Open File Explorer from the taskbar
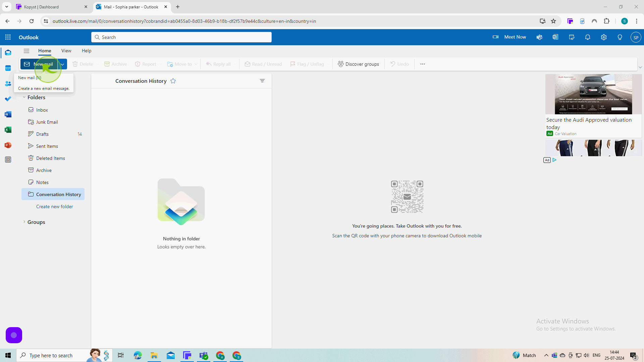 154,355
